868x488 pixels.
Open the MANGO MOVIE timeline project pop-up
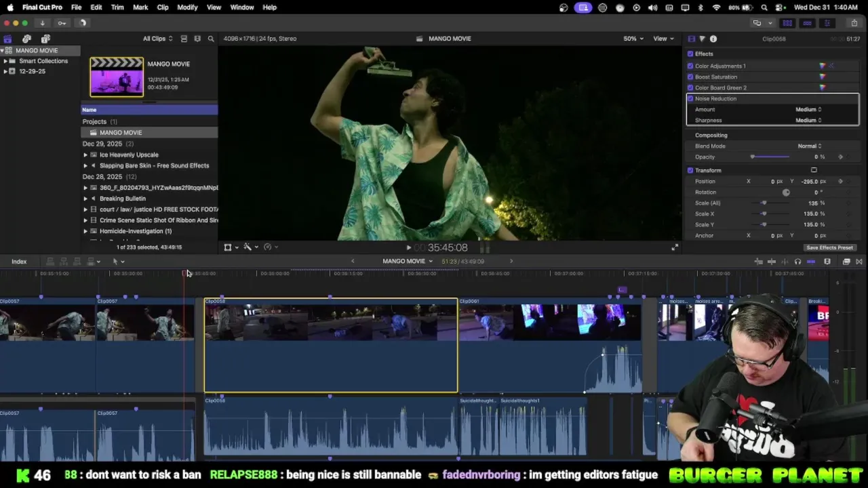coord(407,261)
